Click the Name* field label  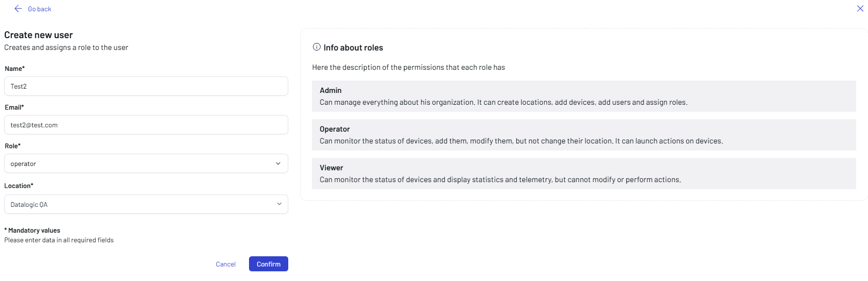[15, 69]
